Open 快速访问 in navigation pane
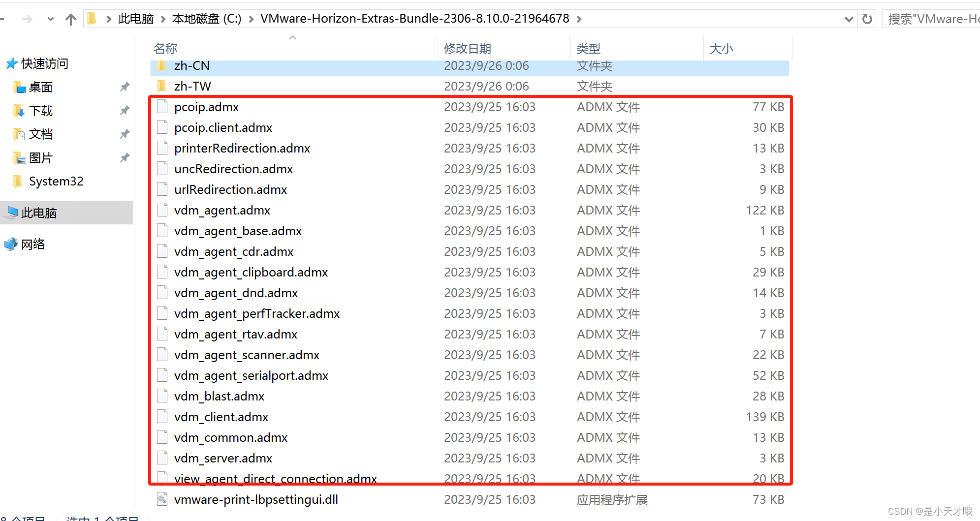The width and height of the screenshot is (980, 521). click(x=45, y=63)
